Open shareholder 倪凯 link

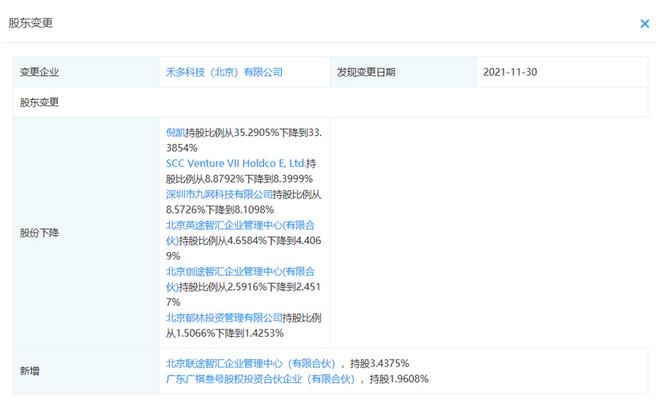(175, 133)
